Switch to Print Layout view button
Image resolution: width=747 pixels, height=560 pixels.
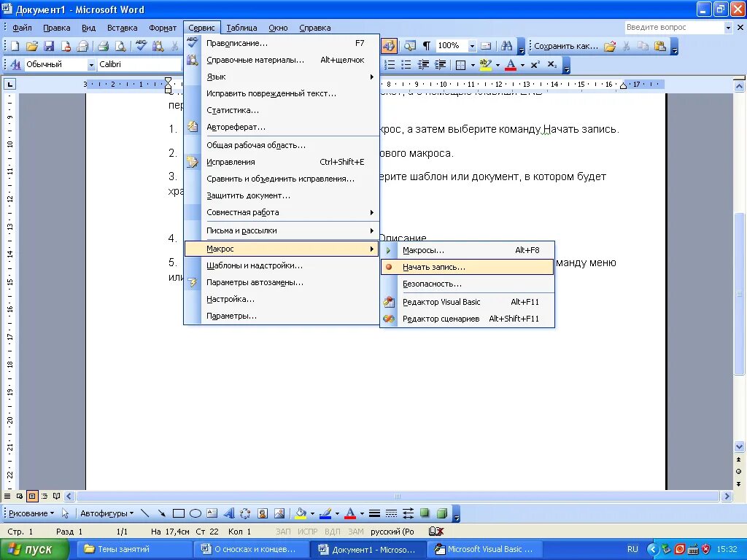(32, 496)
